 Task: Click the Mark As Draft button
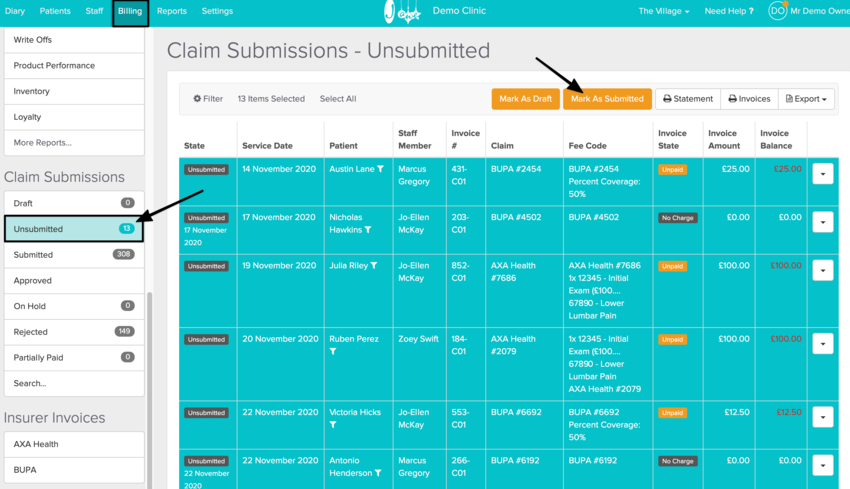coord(525,99)
